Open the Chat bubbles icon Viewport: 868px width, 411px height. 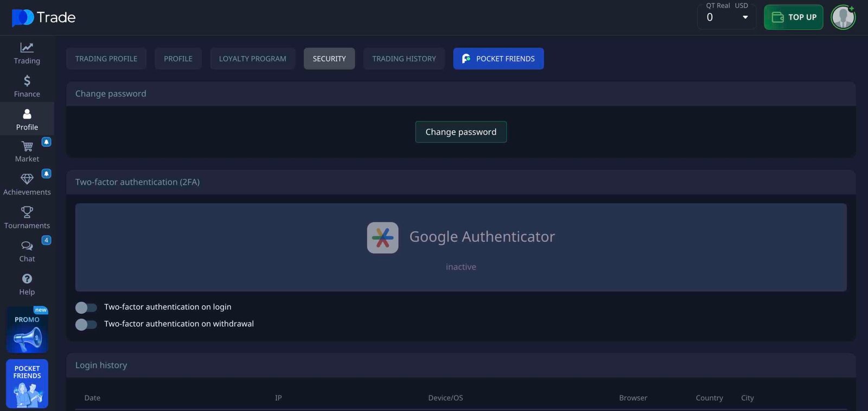(x=27, y=246)
